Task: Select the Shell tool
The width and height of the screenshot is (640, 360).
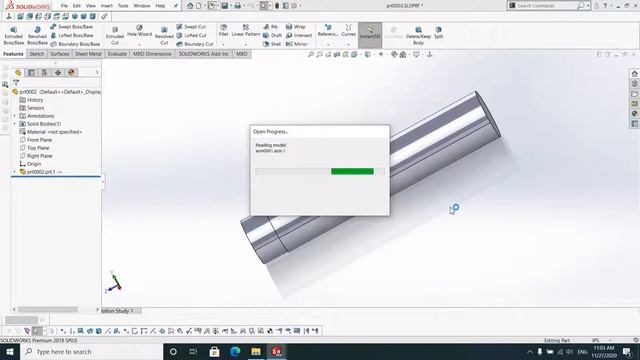Action: point(272,44)
